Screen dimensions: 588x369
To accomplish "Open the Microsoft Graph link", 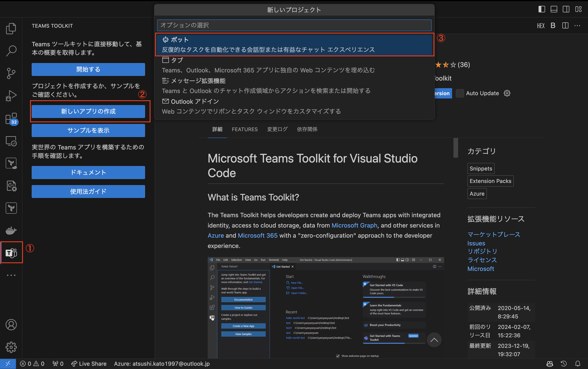I will click(354, 225).
